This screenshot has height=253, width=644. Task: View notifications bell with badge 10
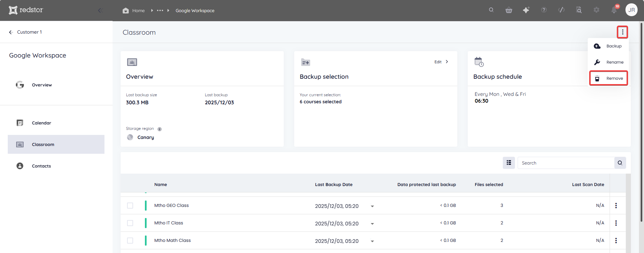tap(614, 10)
